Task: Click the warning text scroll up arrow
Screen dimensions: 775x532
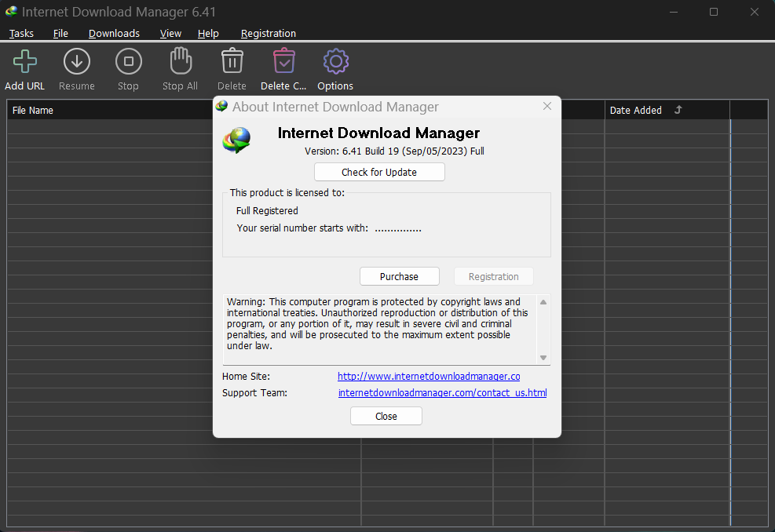Action: pos(543,302)
